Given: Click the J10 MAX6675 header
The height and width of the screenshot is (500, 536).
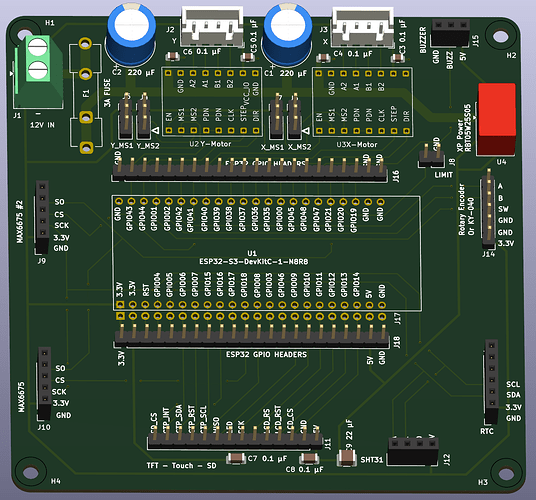Looking at the screenshot, I should 44,383.
